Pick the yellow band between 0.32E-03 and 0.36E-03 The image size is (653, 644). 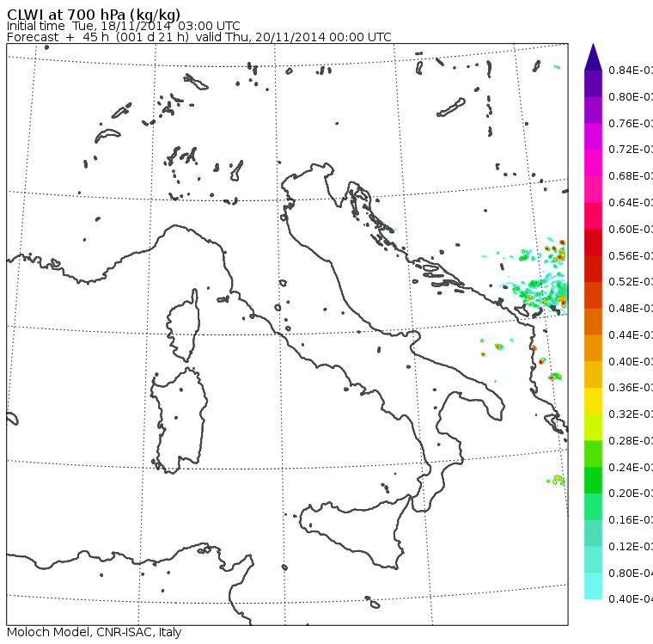click(593, 401)
